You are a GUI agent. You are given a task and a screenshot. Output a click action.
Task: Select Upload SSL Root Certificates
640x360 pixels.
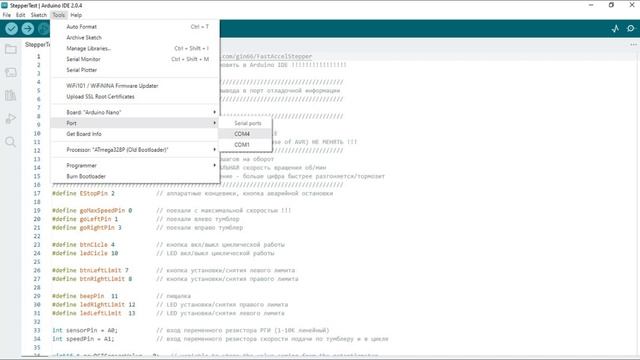(x=135, y=97)
